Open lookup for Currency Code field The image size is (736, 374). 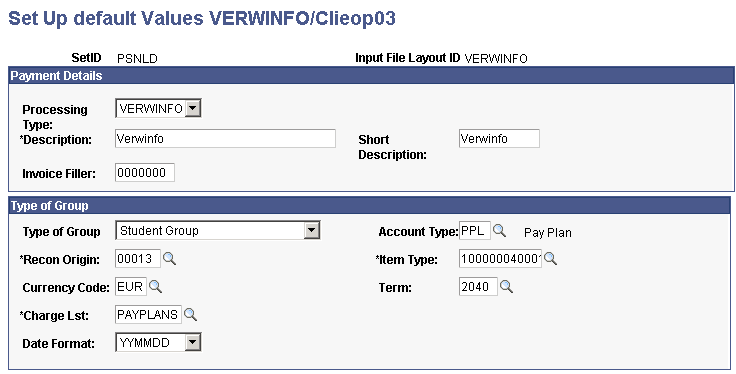click(155, 286)
